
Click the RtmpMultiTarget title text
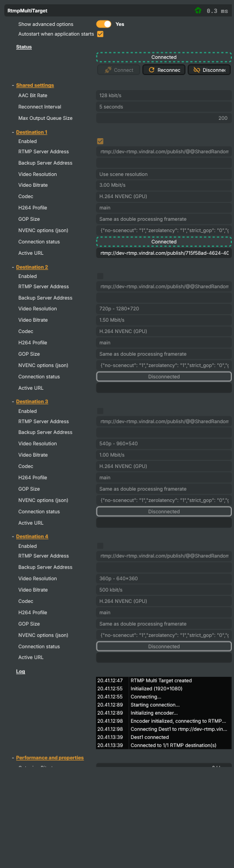[27, 11]
